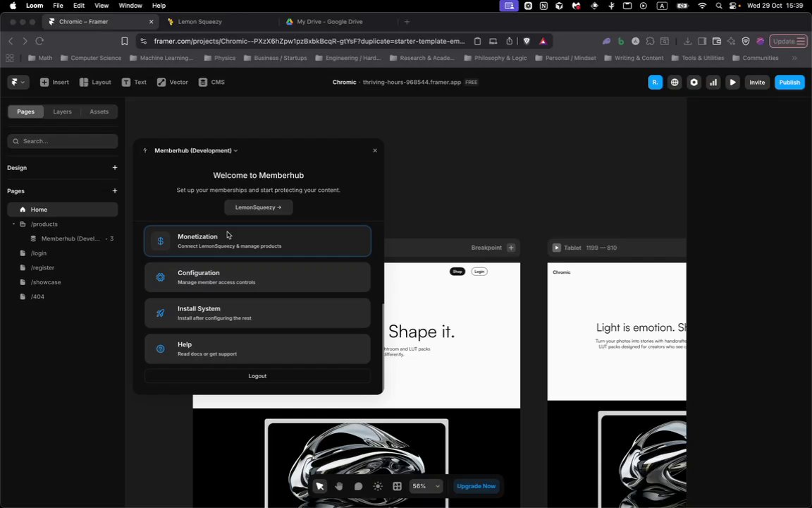Open the Apple menu
The width and height of the screenshot is (812, 508).
click(x=13, y=6)
